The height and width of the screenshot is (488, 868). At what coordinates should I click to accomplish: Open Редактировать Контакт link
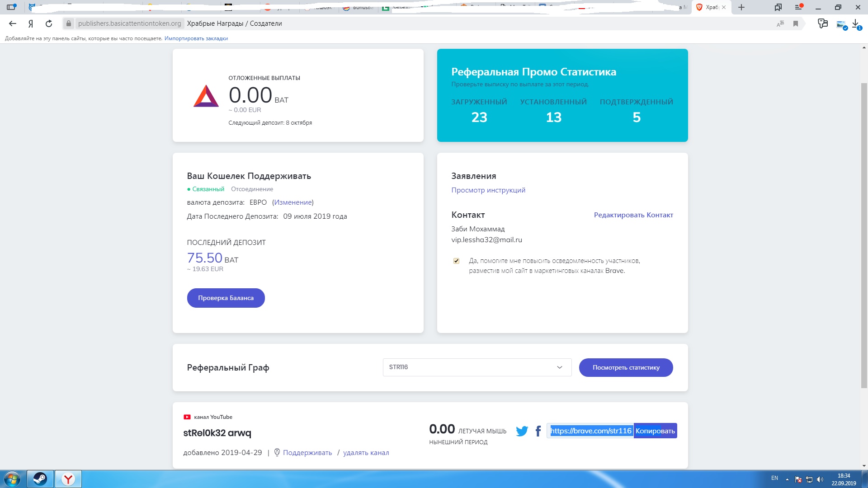[x=633, y=215]
